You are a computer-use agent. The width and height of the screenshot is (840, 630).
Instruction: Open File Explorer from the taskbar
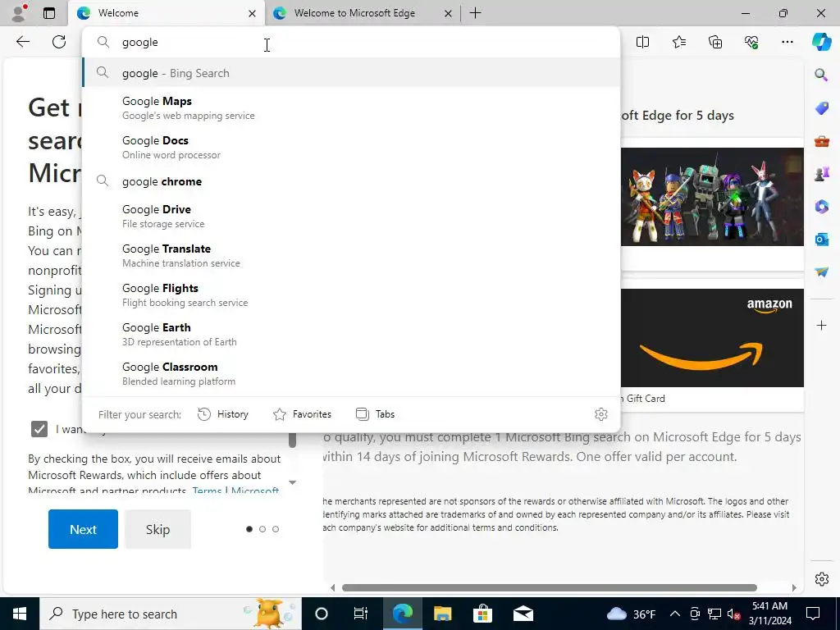tap(442, 614)
